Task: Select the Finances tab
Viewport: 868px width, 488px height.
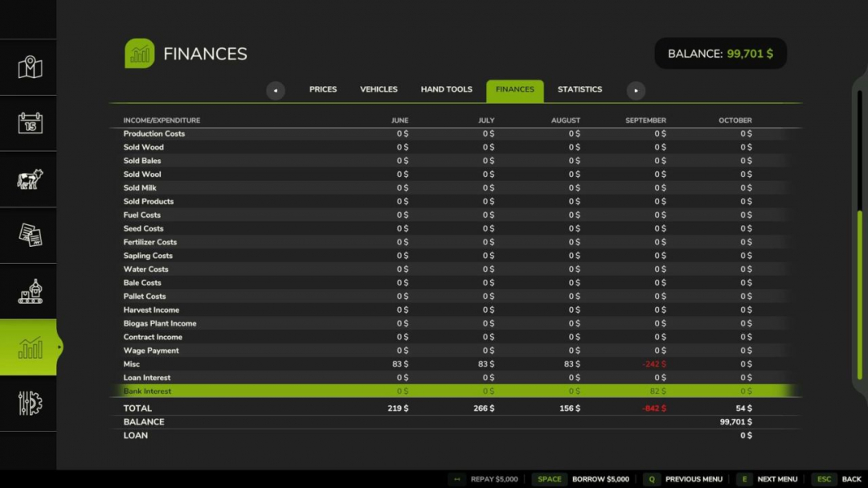Action: click(x=515, y=90)
